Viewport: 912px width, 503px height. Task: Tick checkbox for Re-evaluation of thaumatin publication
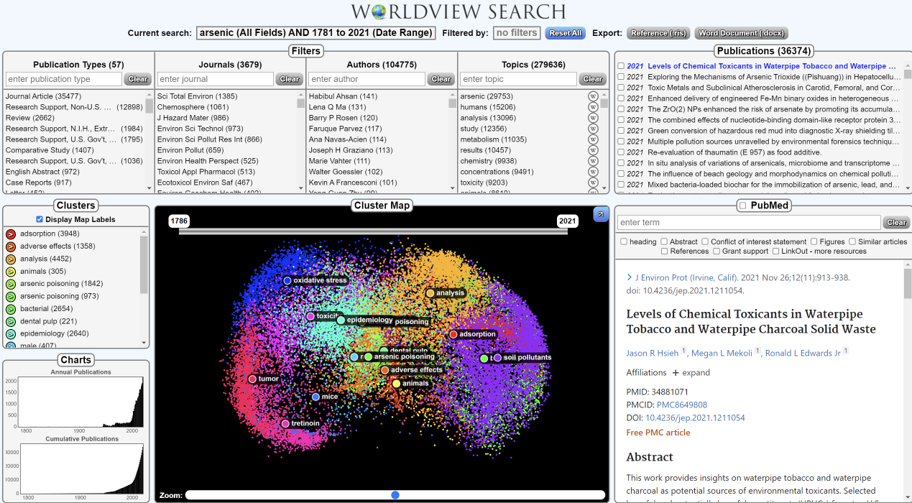point(621,152)
